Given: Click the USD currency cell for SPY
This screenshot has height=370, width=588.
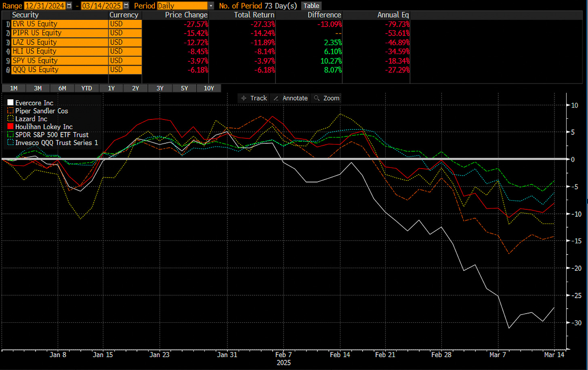Looking at the screenshot, I should pyautogui.click(x=125, y=61).
